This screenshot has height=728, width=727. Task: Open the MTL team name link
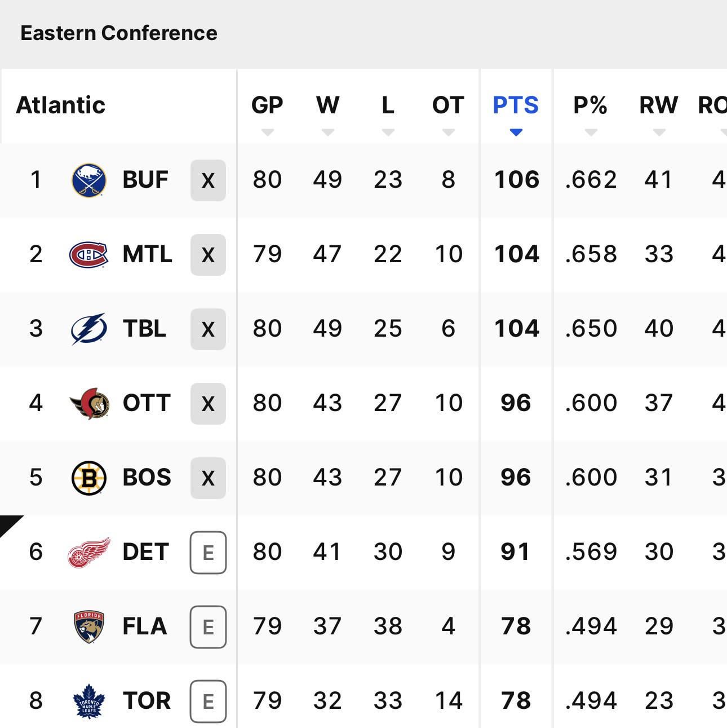pos(147,255)
